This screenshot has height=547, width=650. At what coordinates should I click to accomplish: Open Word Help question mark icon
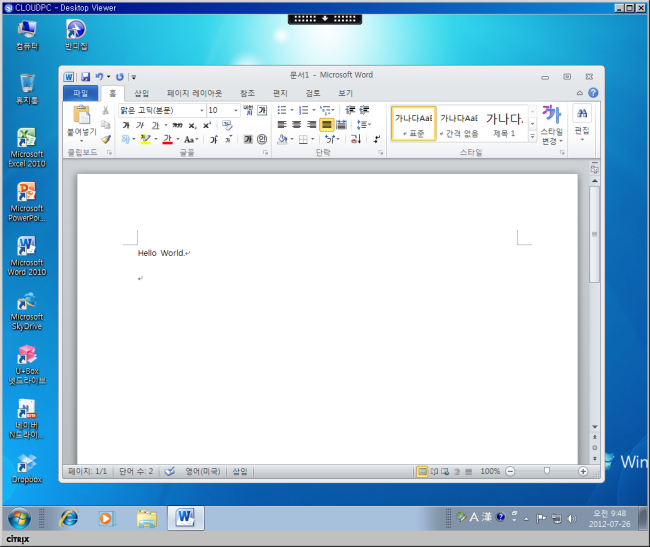pyautogui.click(x=593, y=93)
